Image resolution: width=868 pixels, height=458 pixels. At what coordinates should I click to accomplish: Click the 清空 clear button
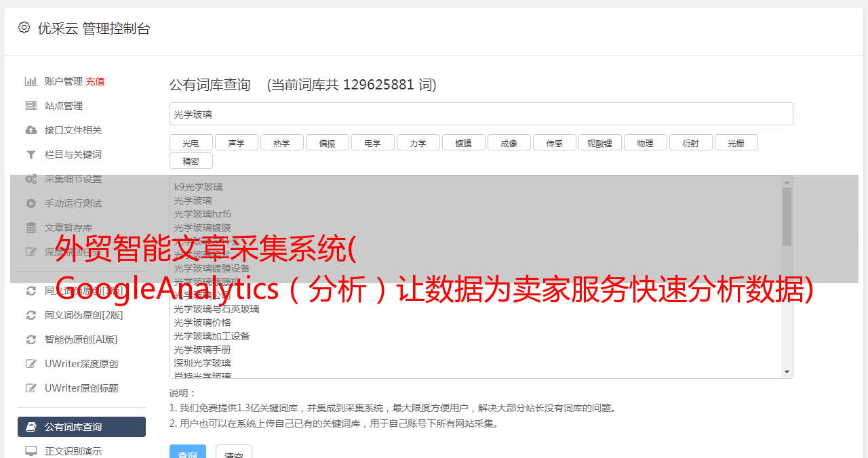(x=234, y=453)
